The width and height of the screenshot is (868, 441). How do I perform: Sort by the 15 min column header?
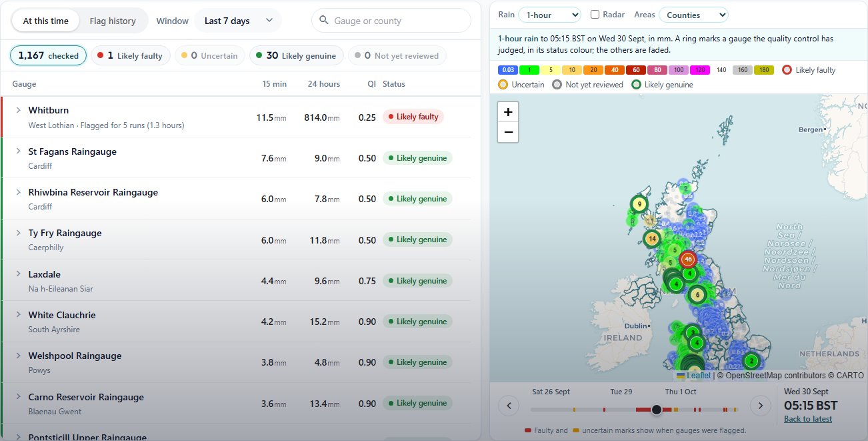274,84
